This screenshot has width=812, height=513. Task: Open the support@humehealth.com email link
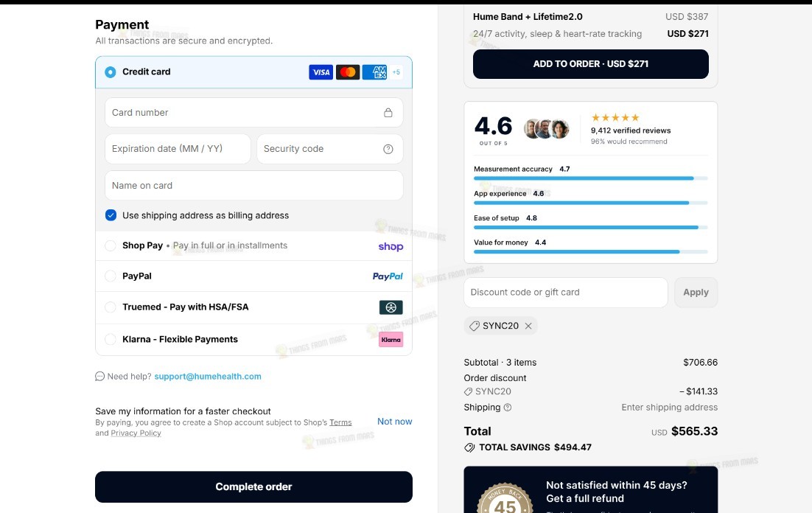coord(208,376)
